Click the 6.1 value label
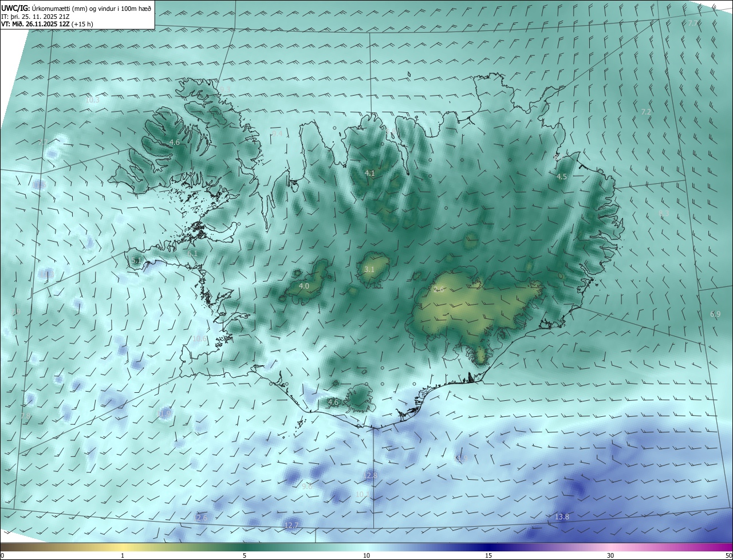This screenshot has height=560, width=733. [x=192, y=253]
